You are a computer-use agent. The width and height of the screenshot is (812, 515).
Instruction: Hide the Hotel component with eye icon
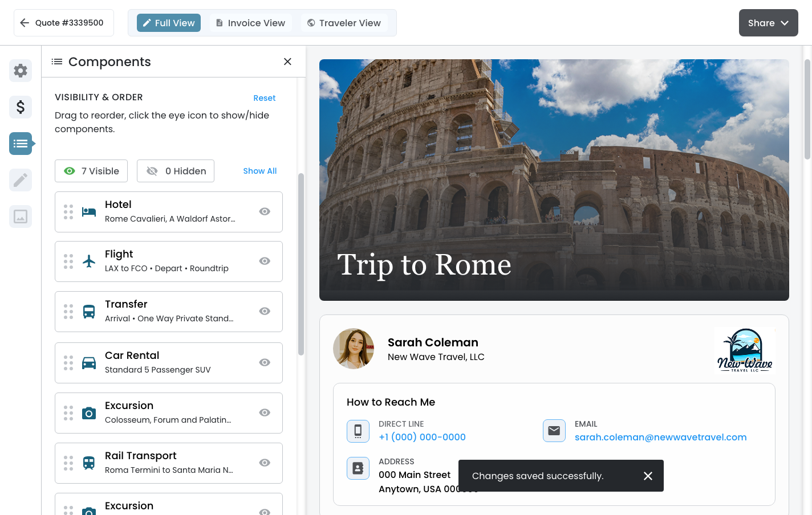click(x=265, y=211)
